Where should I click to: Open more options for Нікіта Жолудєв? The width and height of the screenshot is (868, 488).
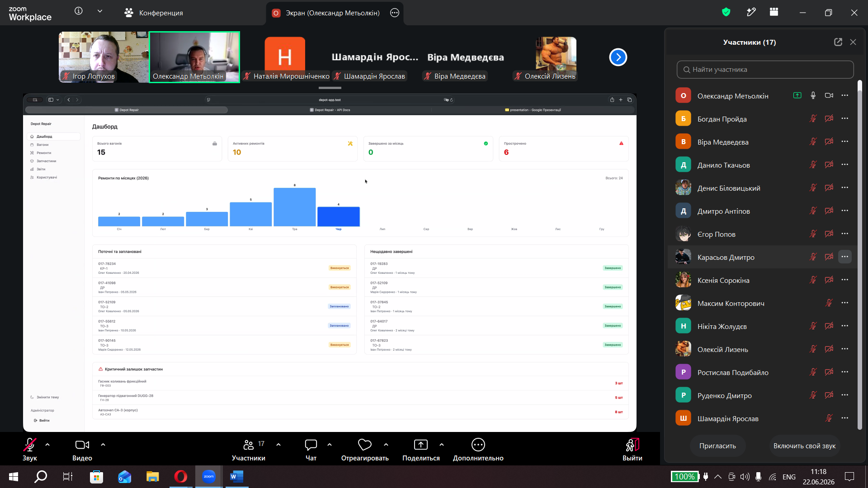844,326
